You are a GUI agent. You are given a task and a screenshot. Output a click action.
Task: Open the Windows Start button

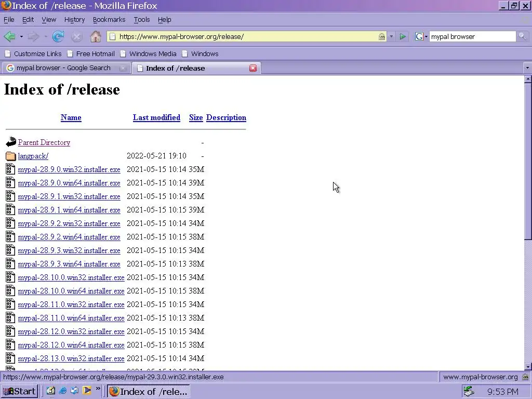point(19,391)
